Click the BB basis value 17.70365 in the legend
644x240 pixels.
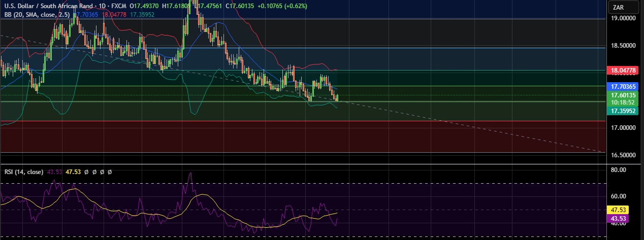[87, 15]
